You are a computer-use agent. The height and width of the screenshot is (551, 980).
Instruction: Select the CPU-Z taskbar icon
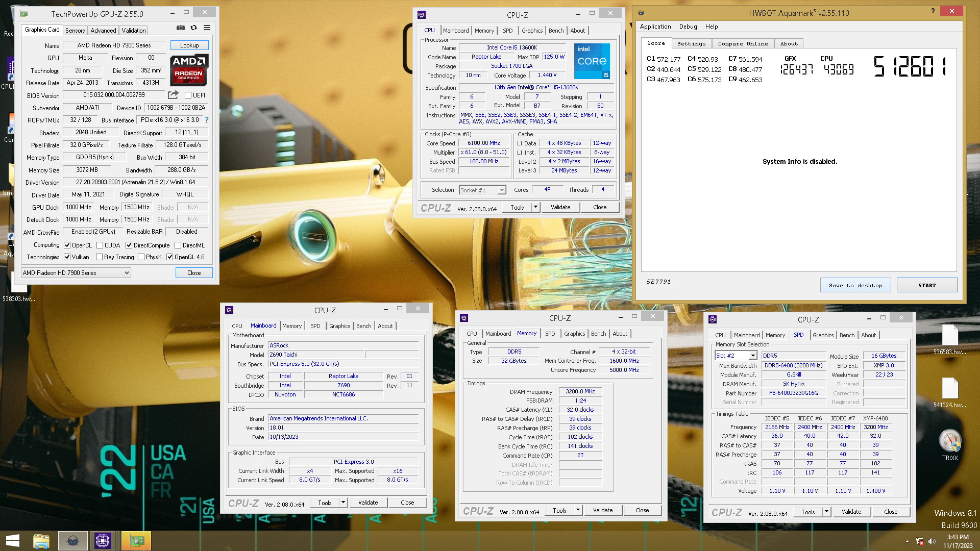click(103, 541)
